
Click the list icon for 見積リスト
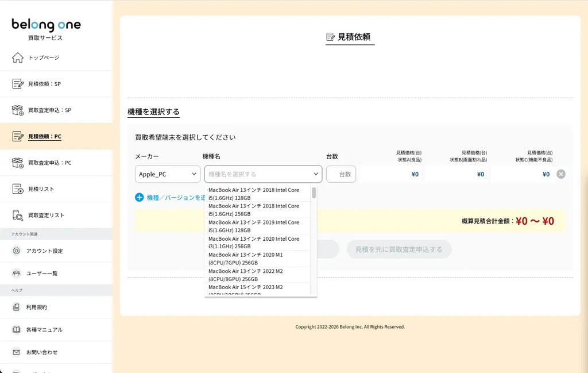(18, 189)
